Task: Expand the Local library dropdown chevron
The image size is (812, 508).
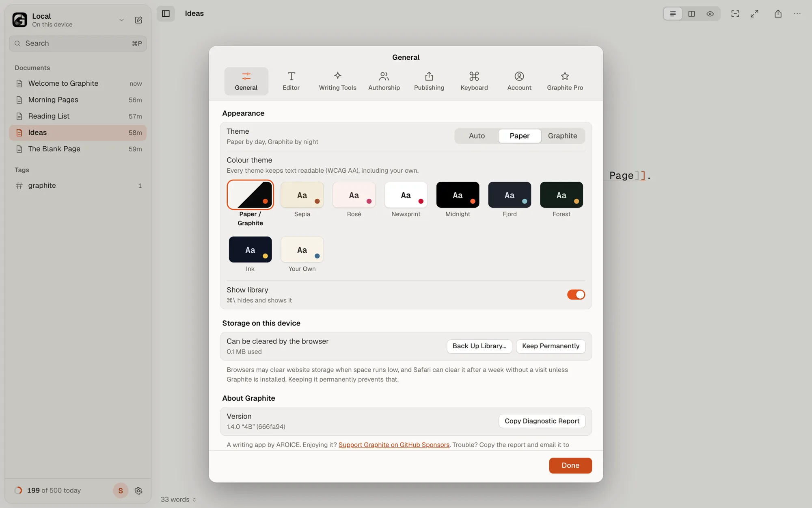Action: pyautogui.click(x=121, y=20)
